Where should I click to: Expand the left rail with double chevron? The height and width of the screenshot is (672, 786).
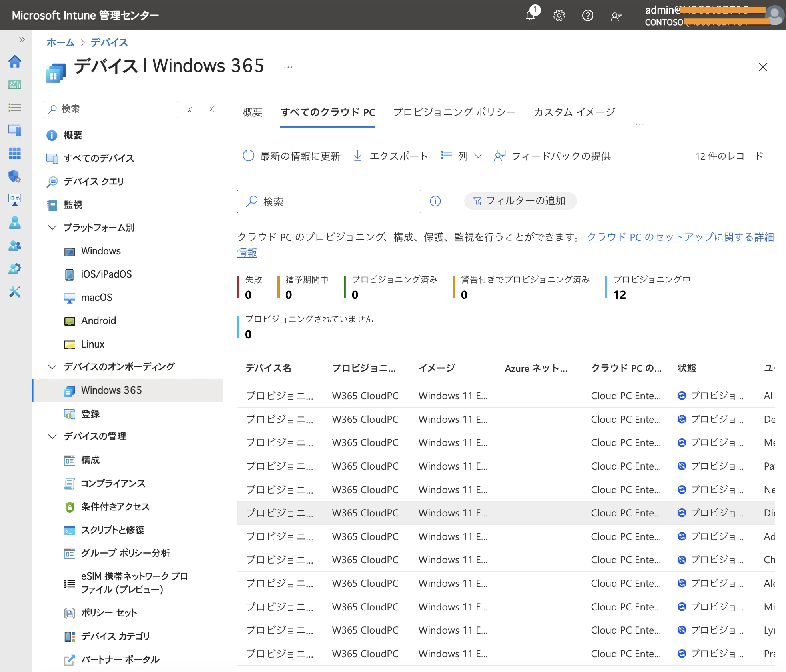[22, 40]
